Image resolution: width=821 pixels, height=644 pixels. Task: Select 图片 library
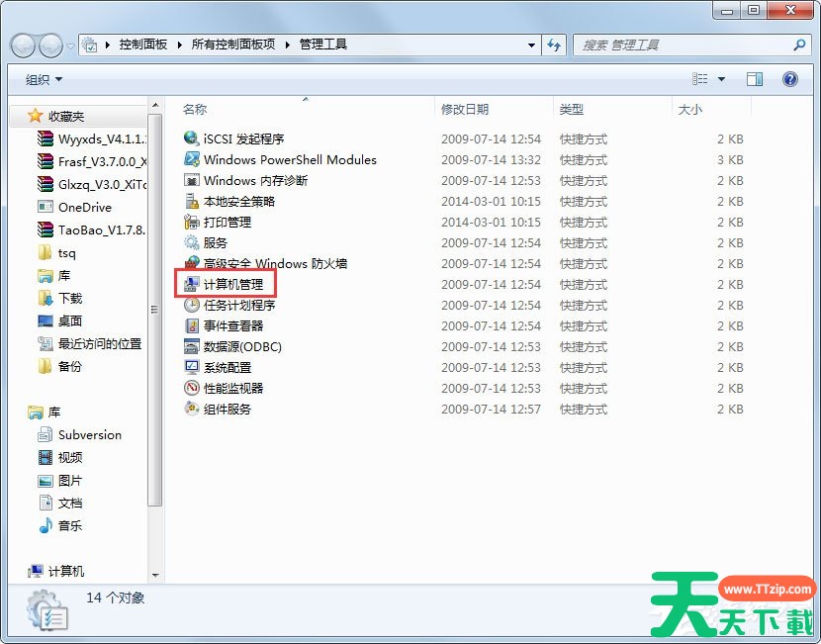pos(59,480)
